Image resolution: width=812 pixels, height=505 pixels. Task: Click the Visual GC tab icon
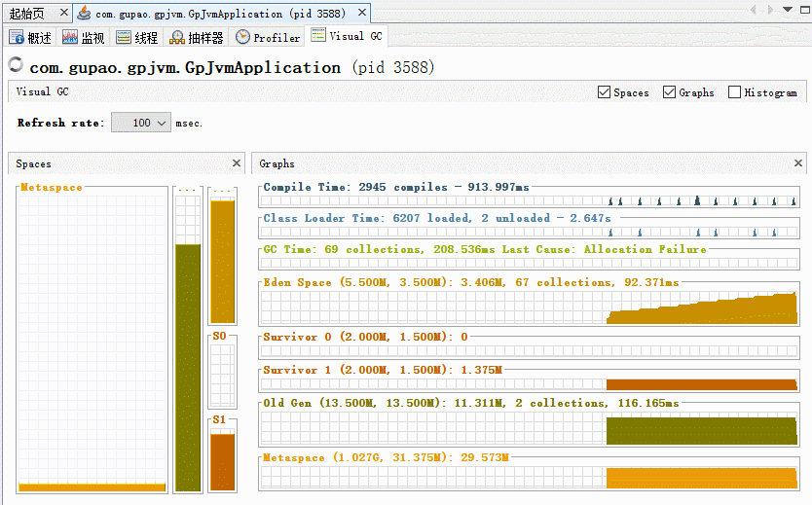(x=318, y=36)
